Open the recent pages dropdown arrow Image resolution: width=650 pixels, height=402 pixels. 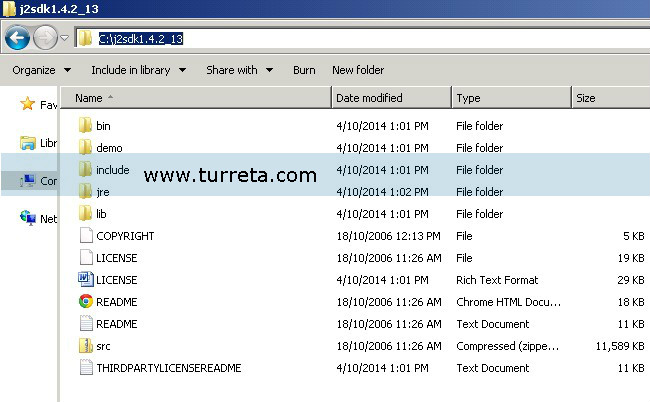tap(64, 38)
